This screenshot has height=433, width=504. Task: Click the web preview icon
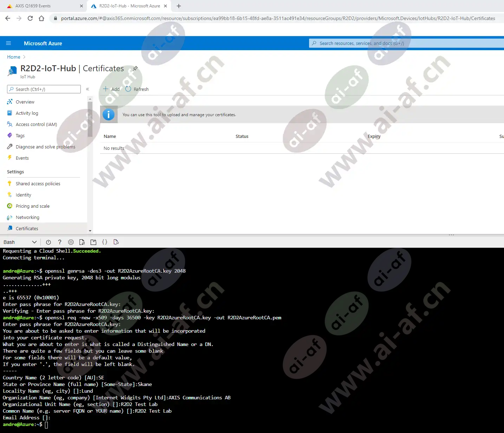(x=116, y=242)
